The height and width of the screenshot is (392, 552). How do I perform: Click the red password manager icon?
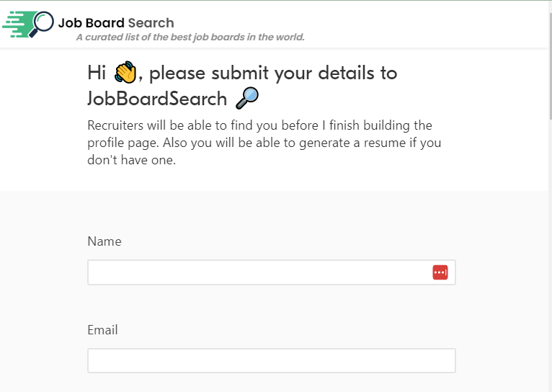pyautogui.click(x=440, y=272)
